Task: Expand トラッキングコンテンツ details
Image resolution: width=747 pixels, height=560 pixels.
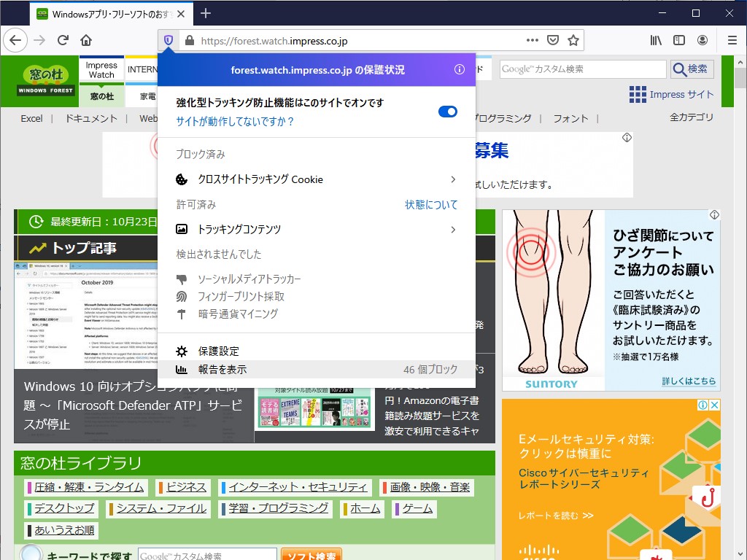Action: (454, 229)
